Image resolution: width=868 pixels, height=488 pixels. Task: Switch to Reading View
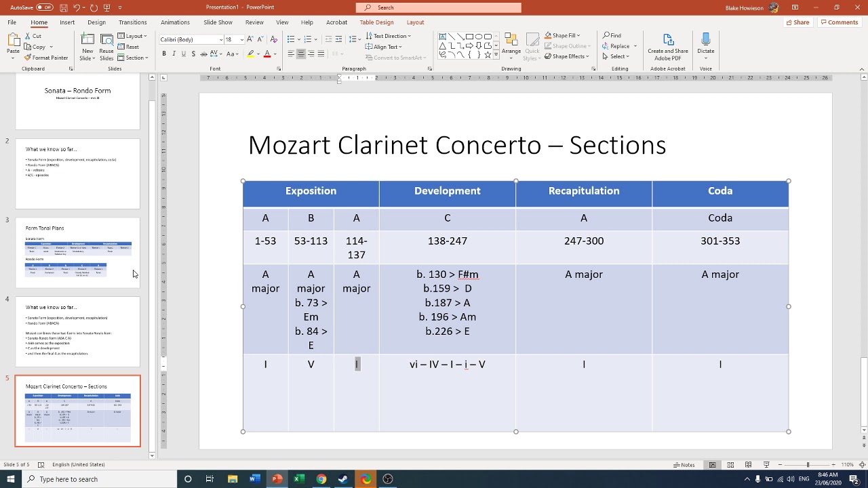pos(748,465)
